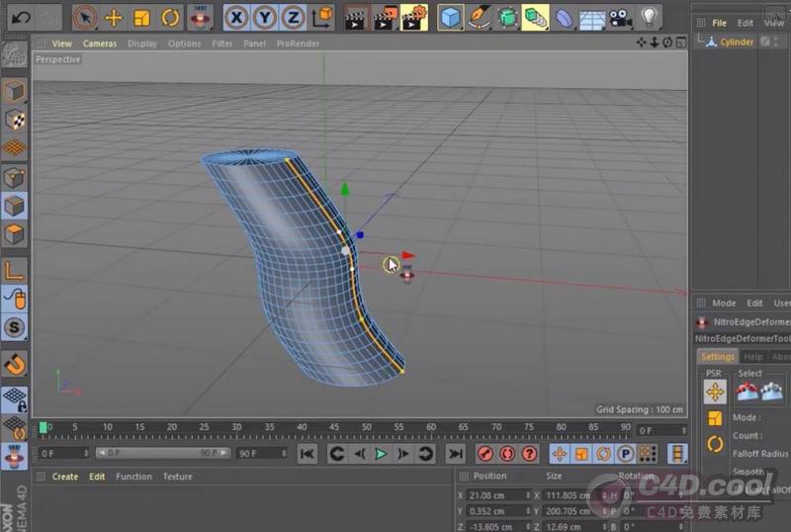The image size is (791, 532).
Task: Toggle the Y axis lock
Action: tap(264, 18)
